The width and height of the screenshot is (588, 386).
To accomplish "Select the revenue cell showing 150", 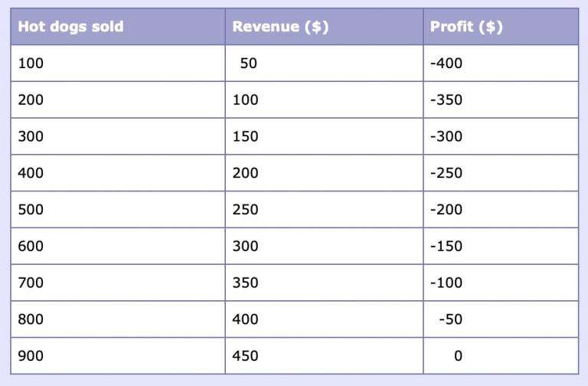I will pos(246,137).
